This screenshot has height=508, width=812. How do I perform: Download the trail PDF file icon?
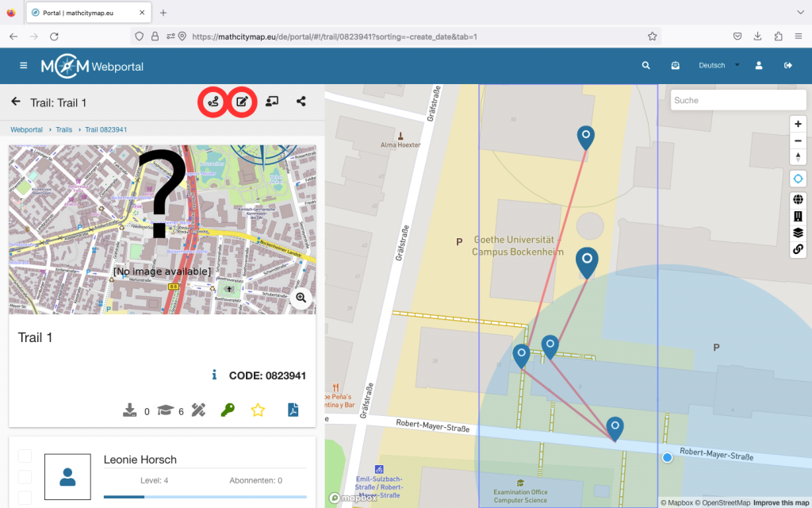point(293,410)
